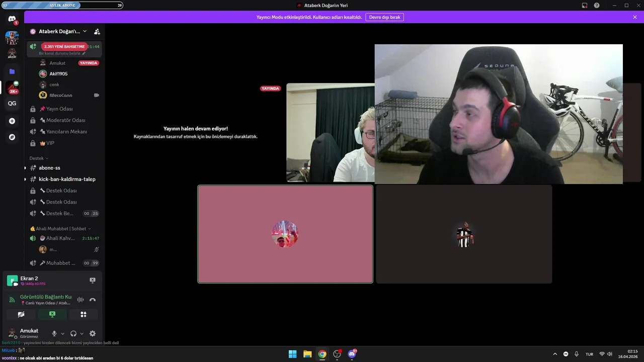Toggle the camera on

(x=21, y=314)
